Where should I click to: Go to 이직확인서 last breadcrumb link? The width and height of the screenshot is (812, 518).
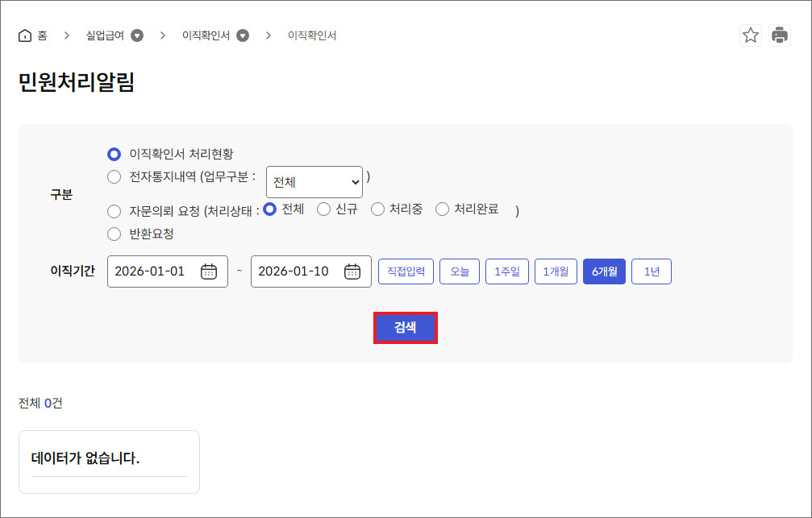coord(312,35)
